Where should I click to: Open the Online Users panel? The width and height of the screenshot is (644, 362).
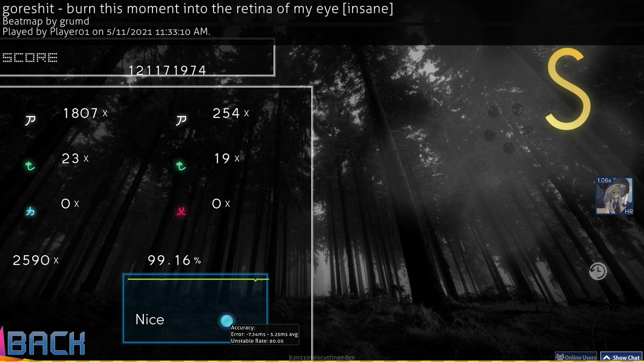(x=576, y=357)
